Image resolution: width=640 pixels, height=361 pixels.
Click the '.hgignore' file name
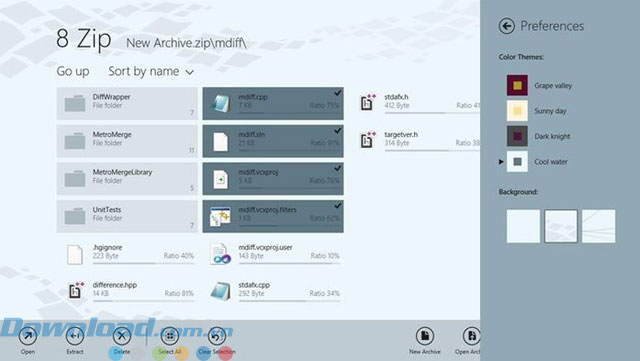coord(107,247)
